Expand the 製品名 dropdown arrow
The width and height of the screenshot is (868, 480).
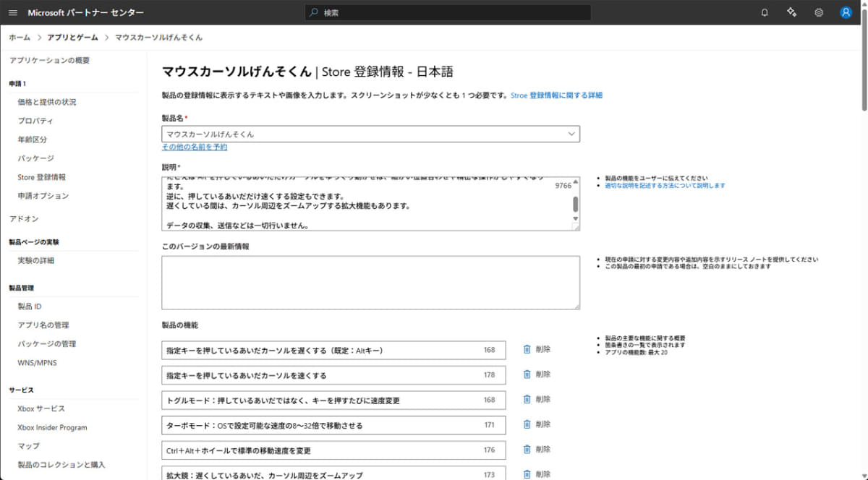coord(571,134)
